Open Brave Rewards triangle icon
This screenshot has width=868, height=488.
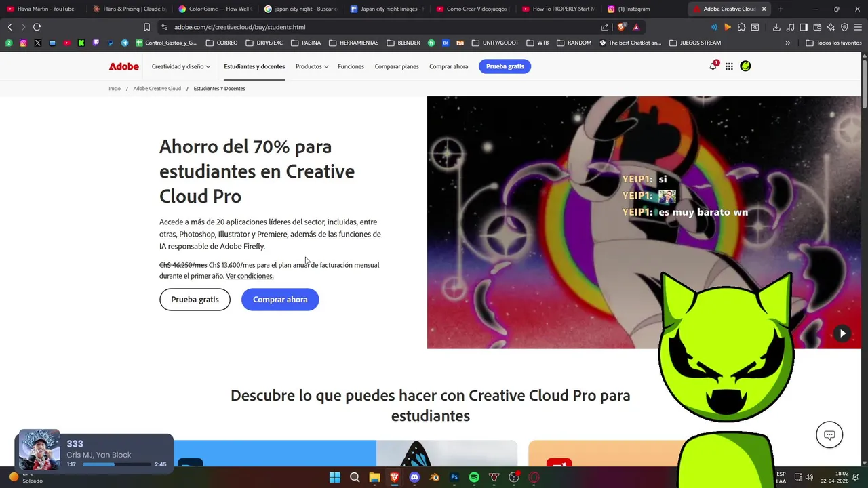point(636,27)
